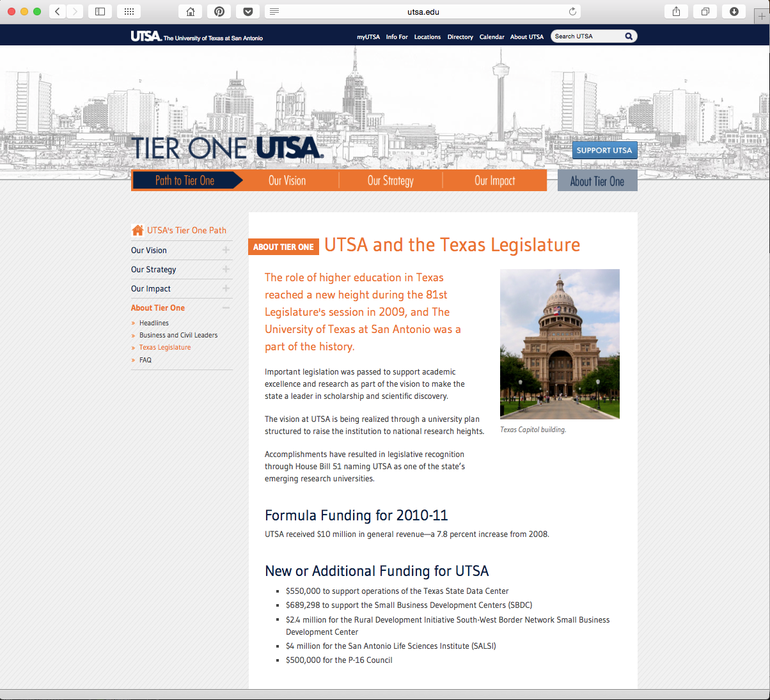Click the Formula Funding for 2010-11 heading
This screenshot has width=770, height=700.
pyautogui.click(x=356, y=515)
